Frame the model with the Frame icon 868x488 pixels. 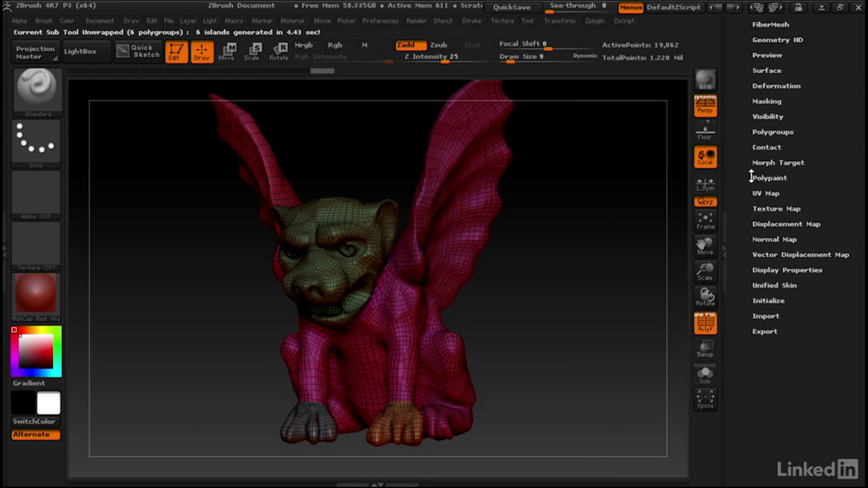[705, 220]
